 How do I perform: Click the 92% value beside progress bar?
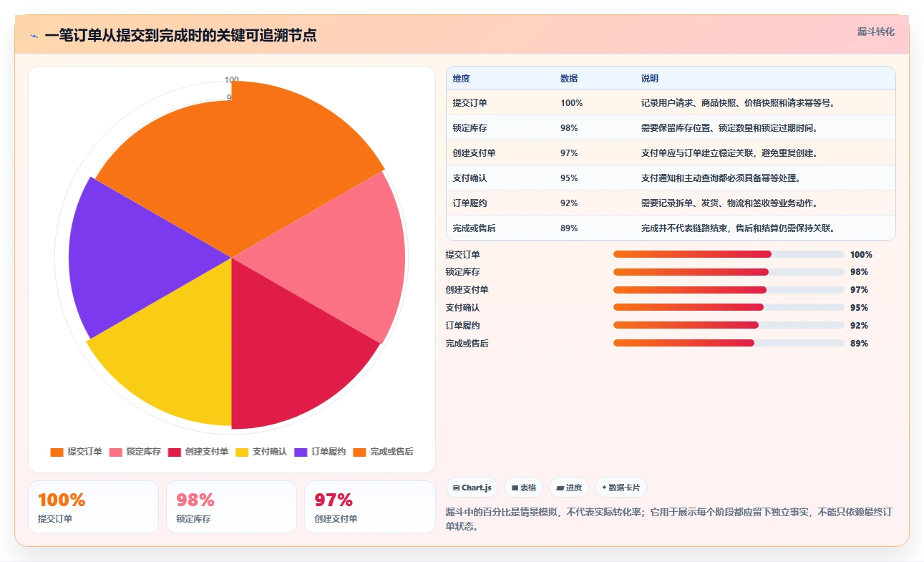(859, 326)
